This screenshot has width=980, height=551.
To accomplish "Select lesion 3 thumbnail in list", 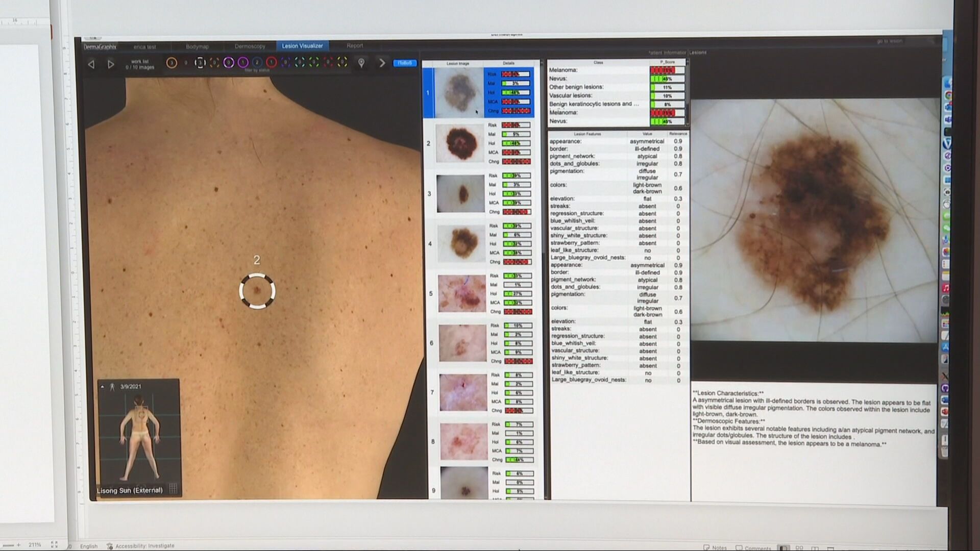I will click(x=460, y=194).
